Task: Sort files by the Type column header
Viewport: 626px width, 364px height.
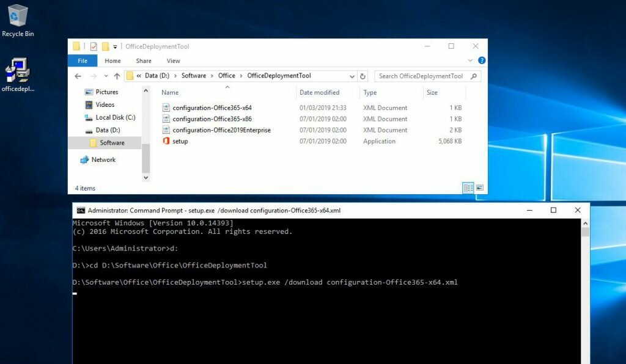Action: tap(370, 92)
